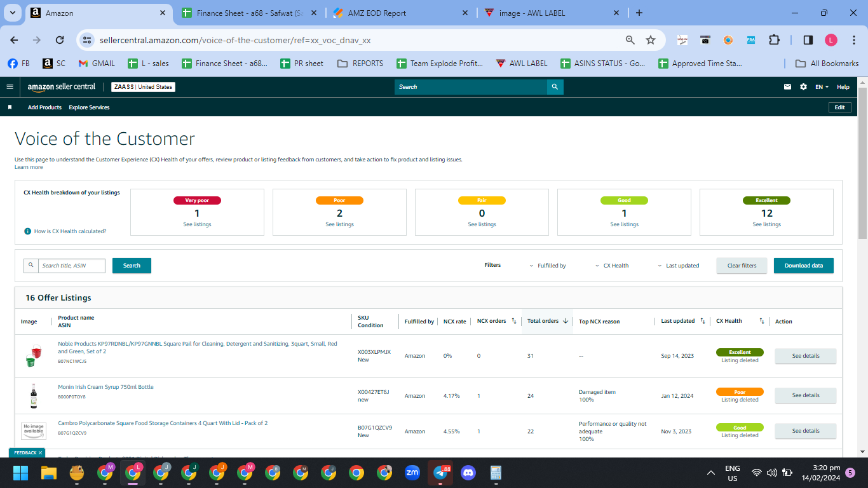Click the Download data button
868x488 pixels.
(803, 266)
